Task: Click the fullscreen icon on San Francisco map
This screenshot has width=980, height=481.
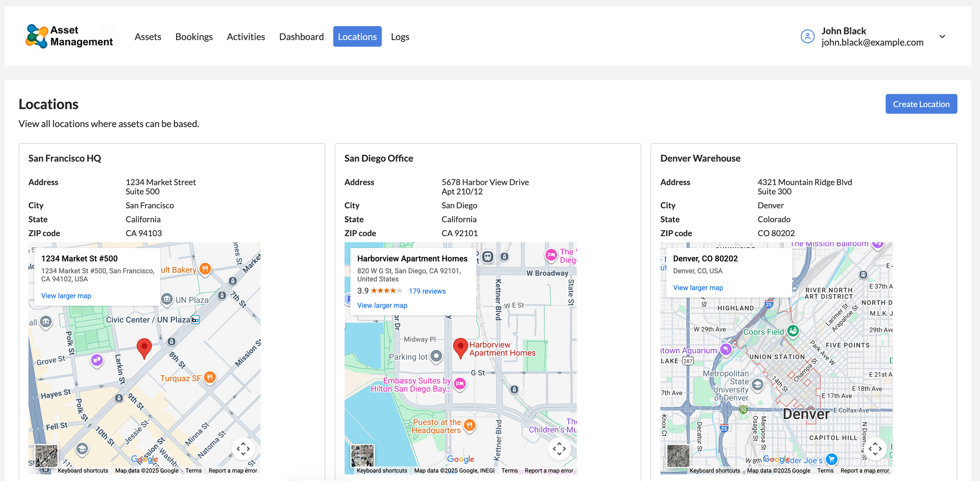Action: (x=244, y=449)
